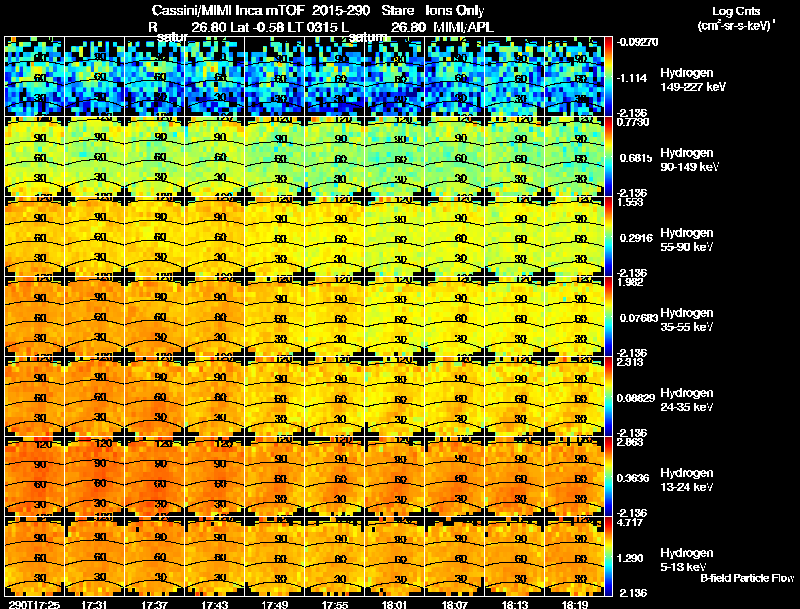This screenshot has height=609, width=800.
Task: Select the 35-55 keV image panel at 17:37
Action: tap(154, 317)
